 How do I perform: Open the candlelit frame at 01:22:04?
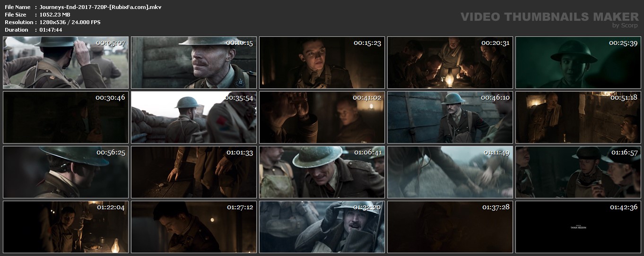(x=66, y=227)
